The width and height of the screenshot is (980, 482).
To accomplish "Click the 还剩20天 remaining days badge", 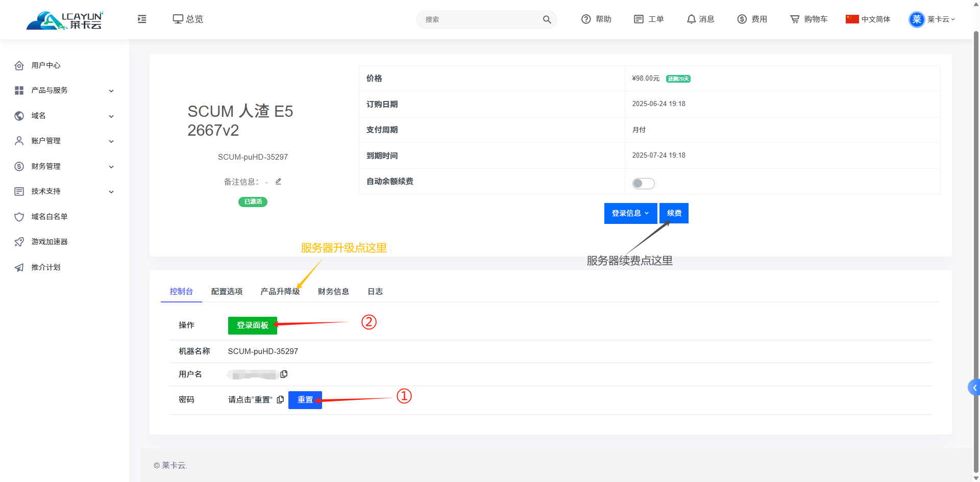I will click(678, 79).
